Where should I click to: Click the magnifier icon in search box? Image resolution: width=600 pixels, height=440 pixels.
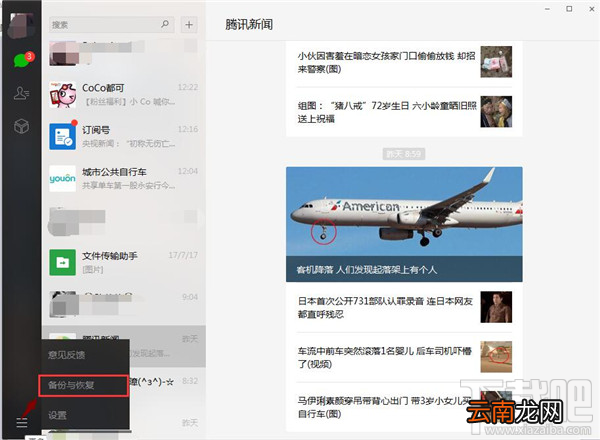165,24
